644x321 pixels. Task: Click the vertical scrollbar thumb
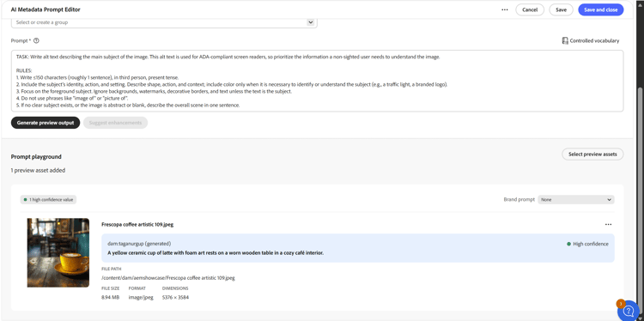(x=641, y=201)
